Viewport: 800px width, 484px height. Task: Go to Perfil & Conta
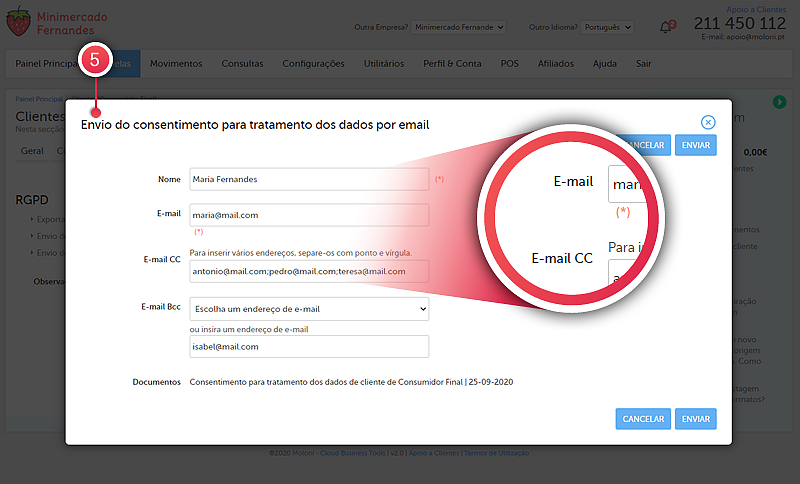click(x=453, y=64)
